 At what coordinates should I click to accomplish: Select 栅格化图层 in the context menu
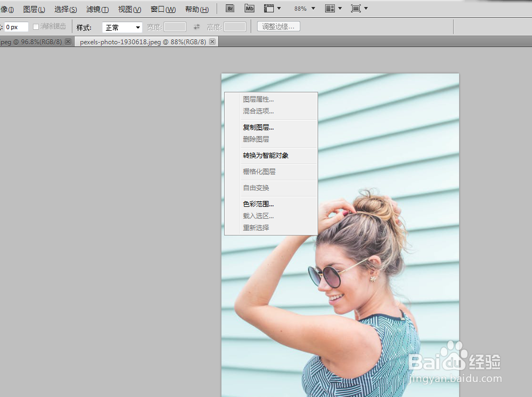click(x=271, y=172)
